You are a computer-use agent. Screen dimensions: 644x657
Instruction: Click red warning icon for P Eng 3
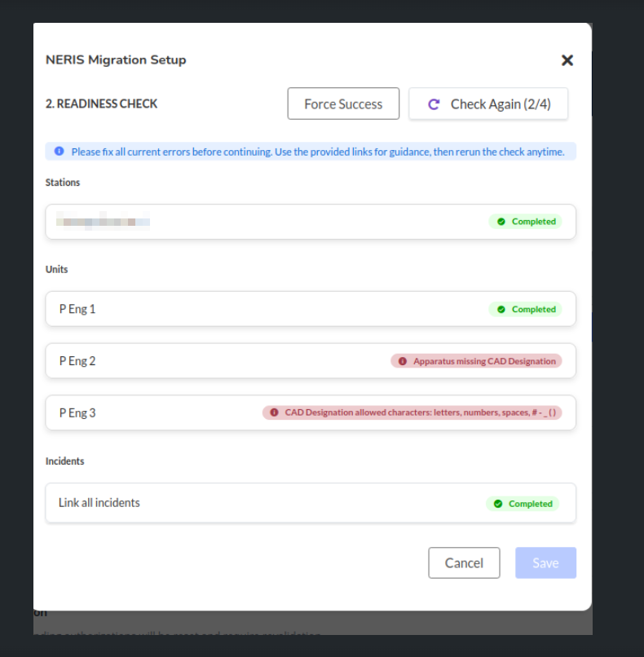pos(274,412)
